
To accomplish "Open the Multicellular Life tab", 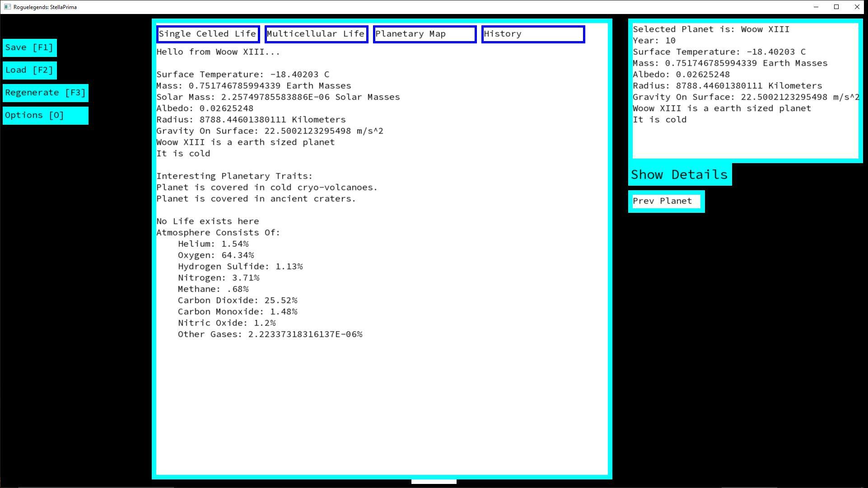I will [316, 34].
